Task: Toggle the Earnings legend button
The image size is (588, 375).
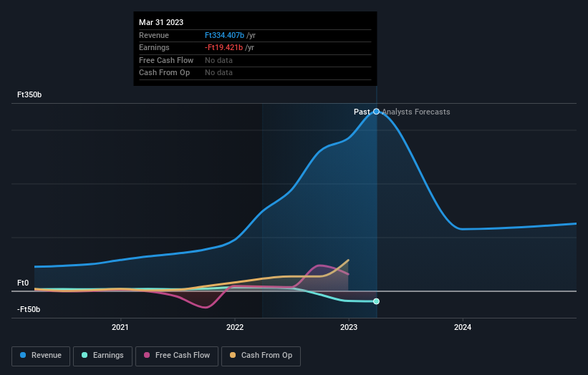Action: coord(102,356)
